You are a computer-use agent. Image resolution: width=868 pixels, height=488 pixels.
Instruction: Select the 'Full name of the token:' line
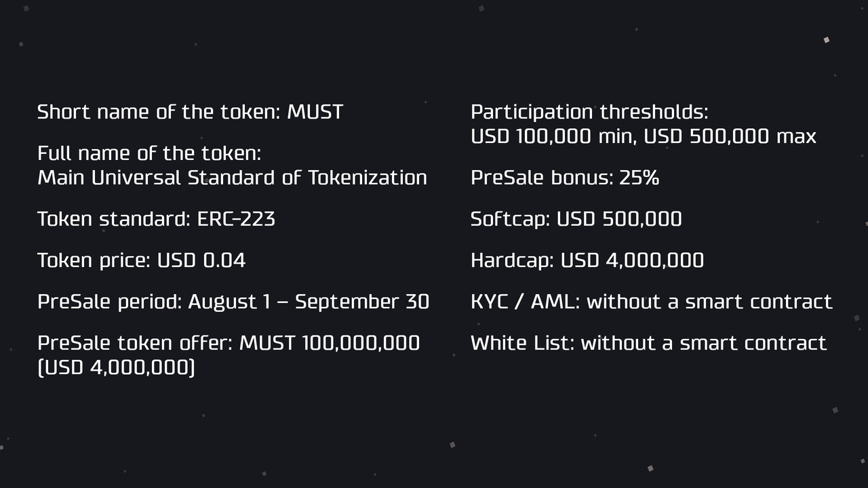coord(149,153)
